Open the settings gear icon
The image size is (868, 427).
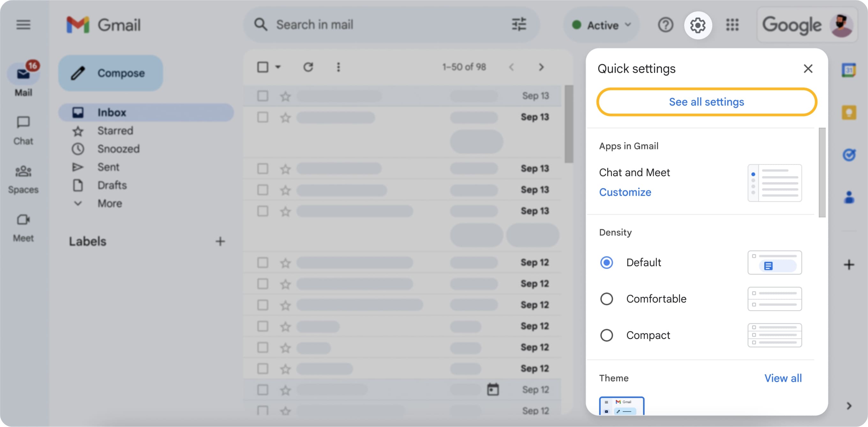tap(698, 25)
